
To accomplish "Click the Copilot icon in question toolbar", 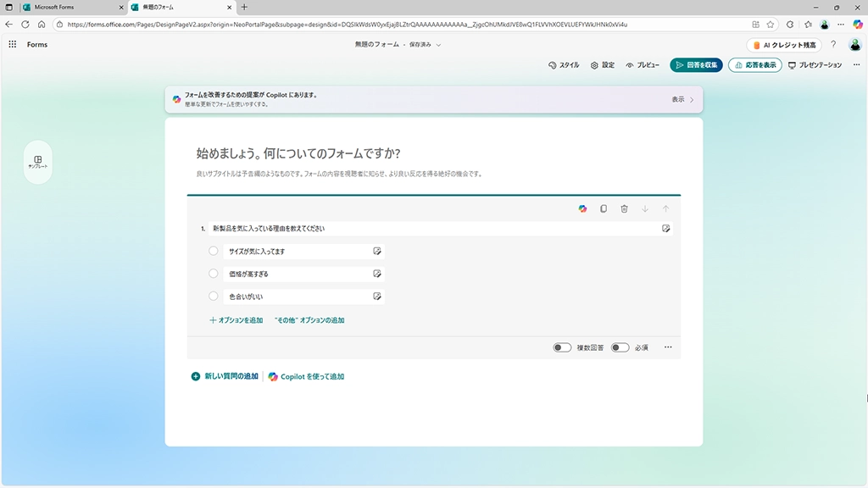I will click(x=582, y=208).
